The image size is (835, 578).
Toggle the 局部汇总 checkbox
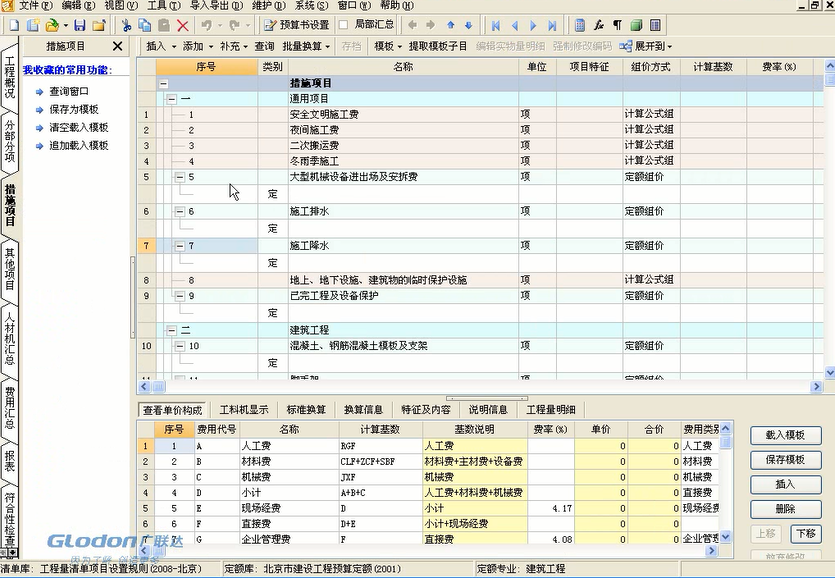345,25
